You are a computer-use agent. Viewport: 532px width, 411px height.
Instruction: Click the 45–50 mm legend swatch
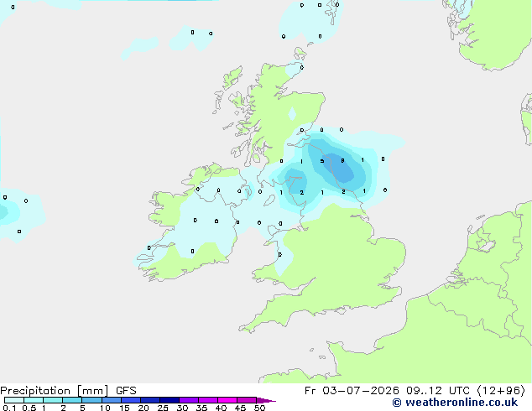(247, 400)
